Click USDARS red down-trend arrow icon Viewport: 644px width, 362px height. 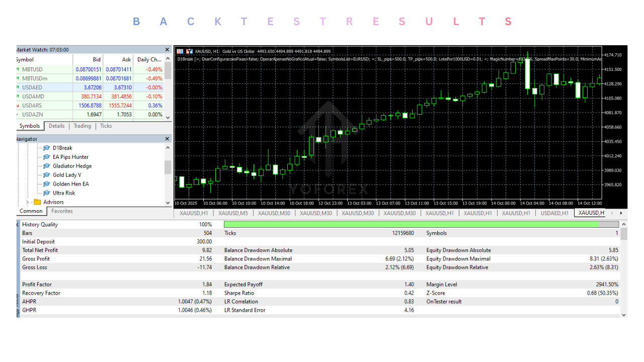tap(18, 105)
